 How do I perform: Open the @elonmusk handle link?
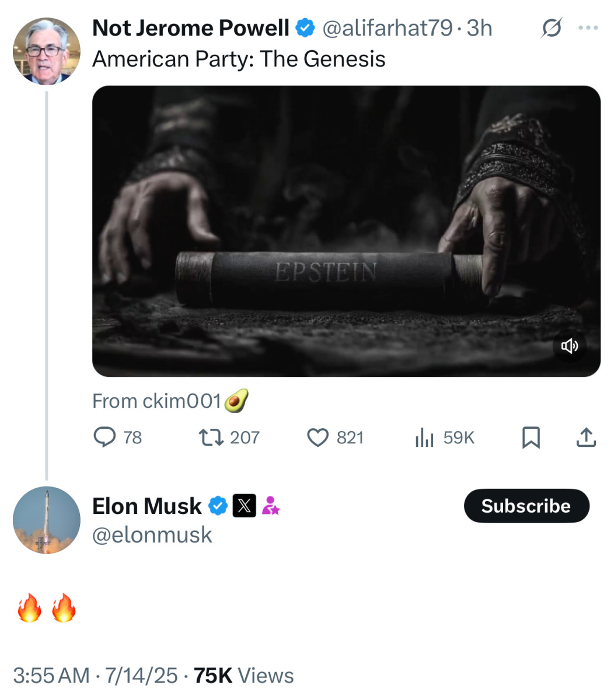pos(152,534)
